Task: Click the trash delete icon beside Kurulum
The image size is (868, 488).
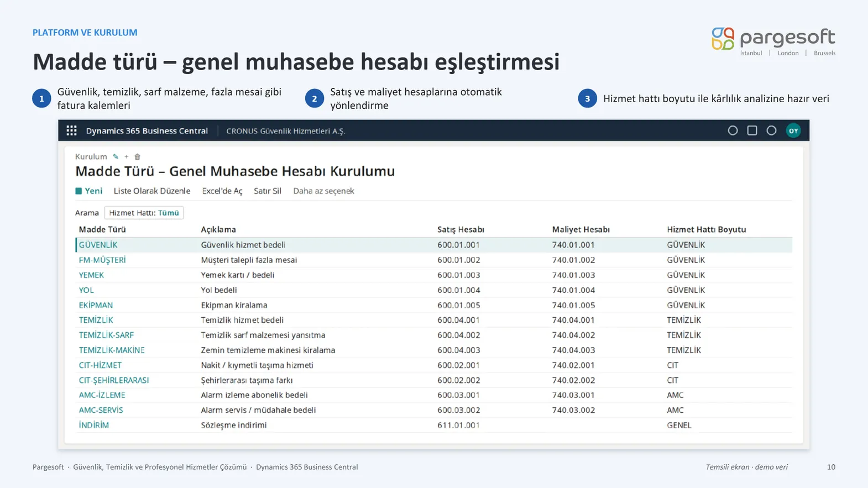Action: point(138,157)
